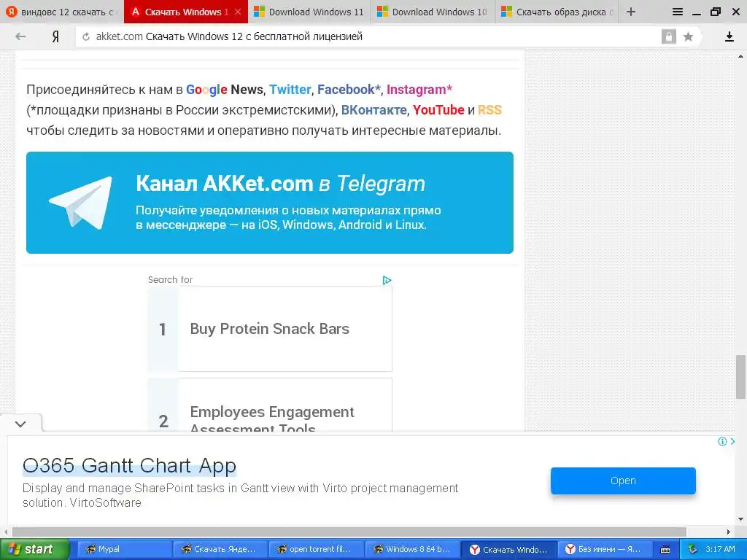
Task: Go back with the browser back arrow
Action: [20, 36]
